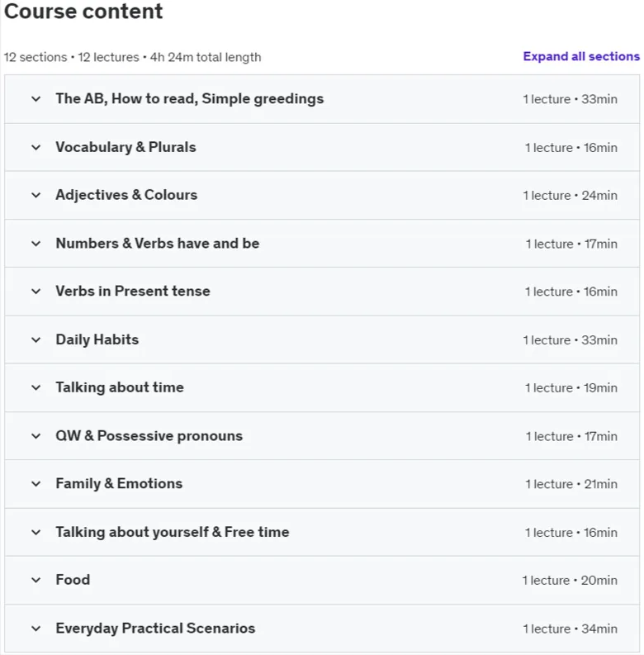
Task: Open the Food section title
Action: pos(73,580)
